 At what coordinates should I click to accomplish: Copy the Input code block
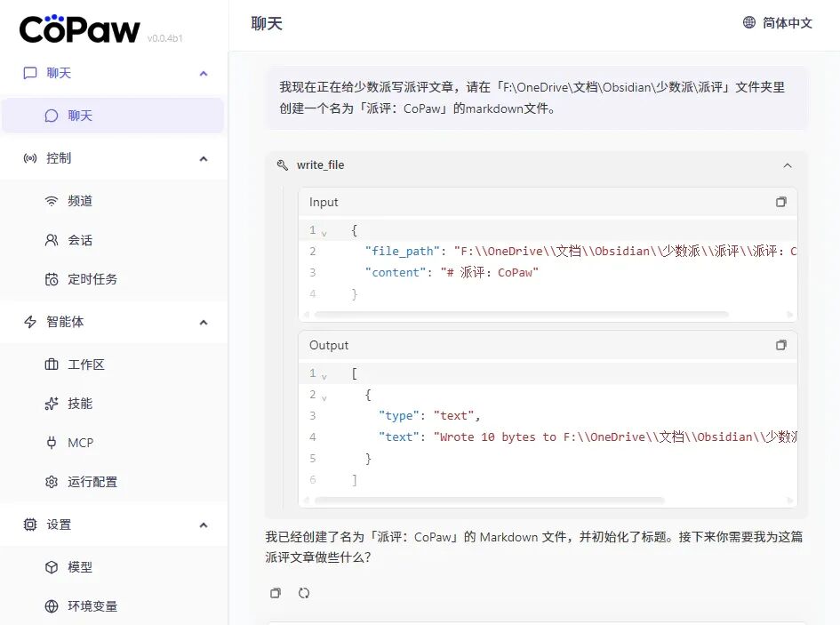(781, 202)
